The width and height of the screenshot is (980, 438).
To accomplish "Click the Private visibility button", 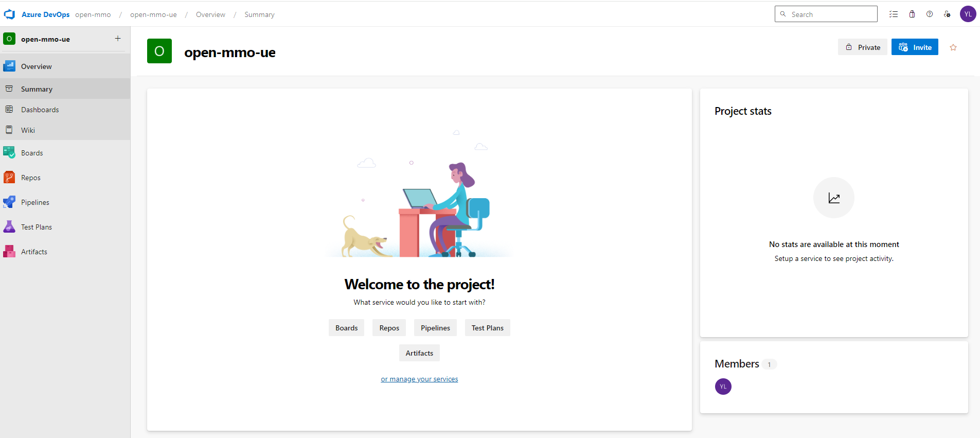I will [x=863, y=47].
